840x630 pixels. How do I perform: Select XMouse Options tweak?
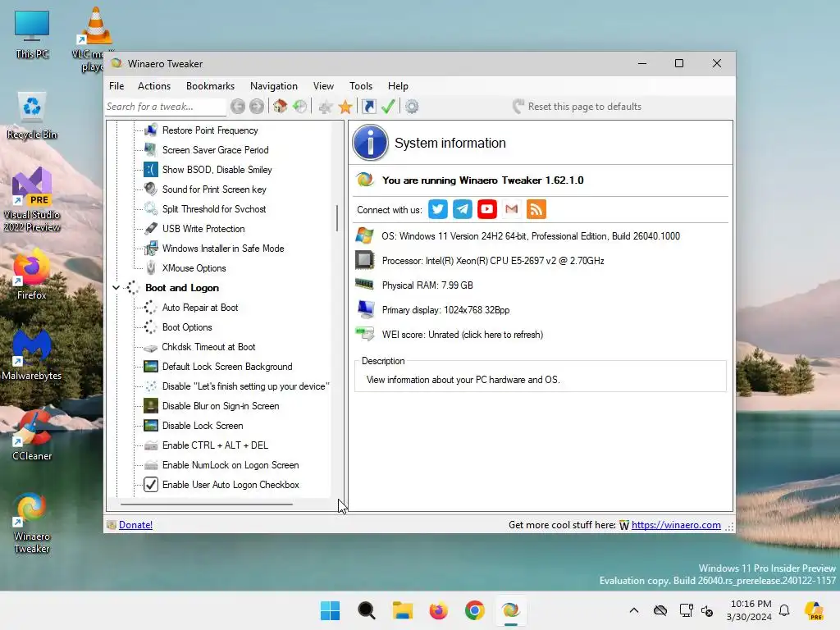(194, 268)
